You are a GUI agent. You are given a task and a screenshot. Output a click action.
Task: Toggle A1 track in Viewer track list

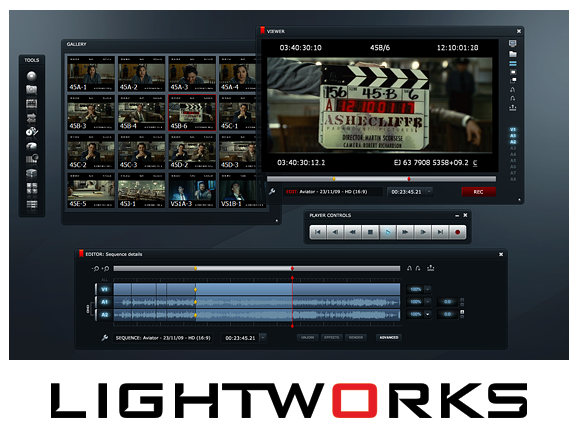513,136
